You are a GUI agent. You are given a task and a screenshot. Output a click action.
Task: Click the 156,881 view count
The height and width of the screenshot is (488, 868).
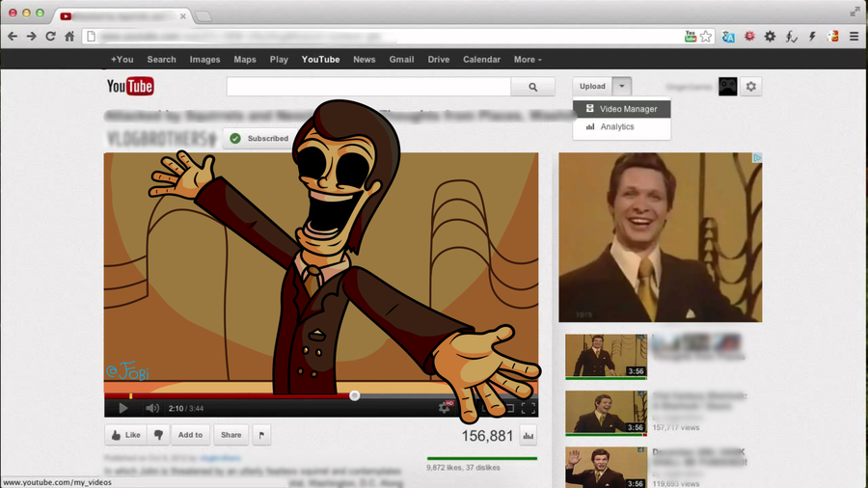coord(488,436)
